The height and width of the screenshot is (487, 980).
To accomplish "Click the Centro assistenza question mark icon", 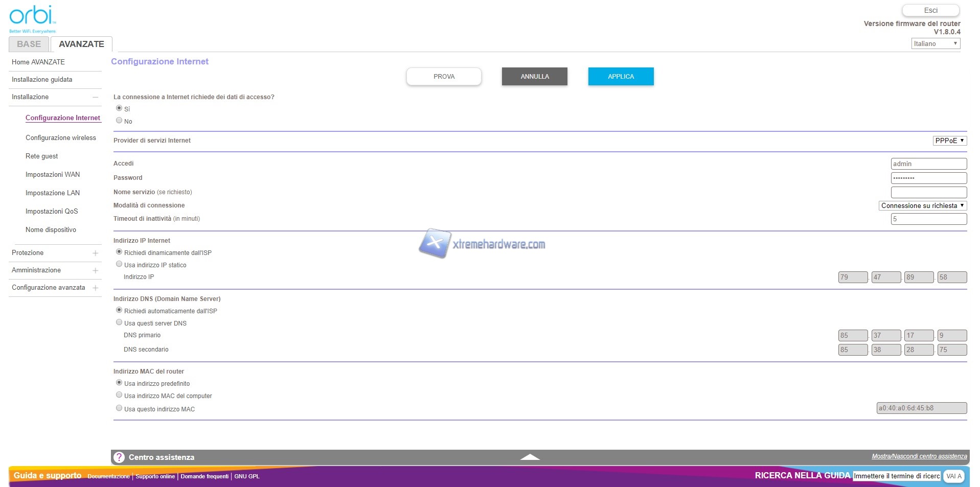I will (119, 457).
